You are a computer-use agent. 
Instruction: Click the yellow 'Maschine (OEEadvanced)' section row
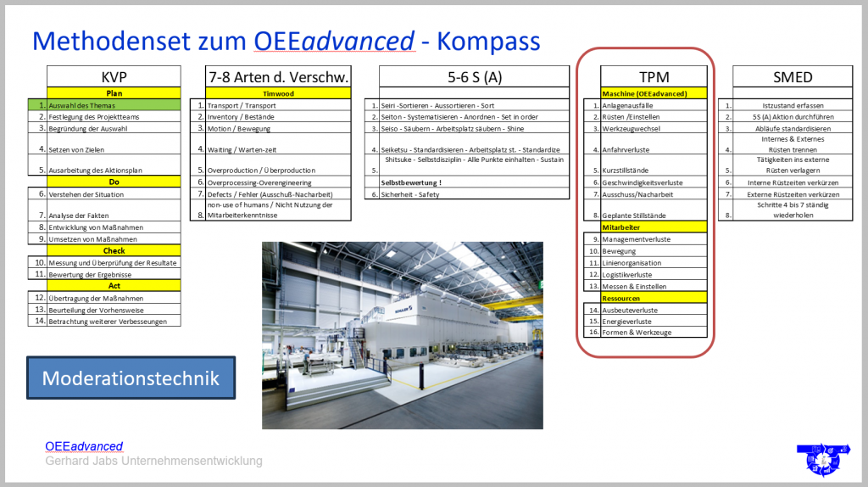tap(654, 93)
